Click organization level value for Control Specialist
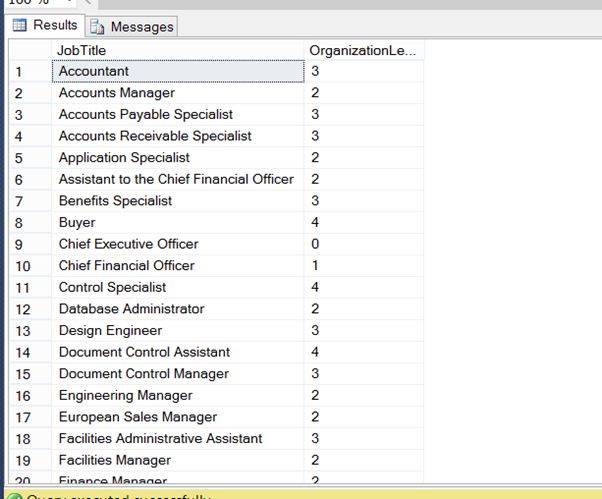Viewport: 602px width, 499px height. pos(364,287)
